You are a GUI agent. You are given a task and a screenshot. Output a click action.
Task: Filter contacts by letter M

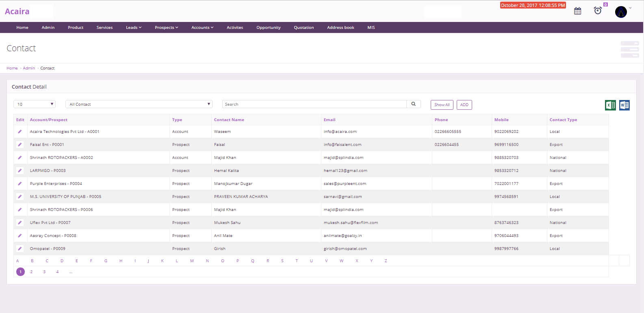(192, 261)
